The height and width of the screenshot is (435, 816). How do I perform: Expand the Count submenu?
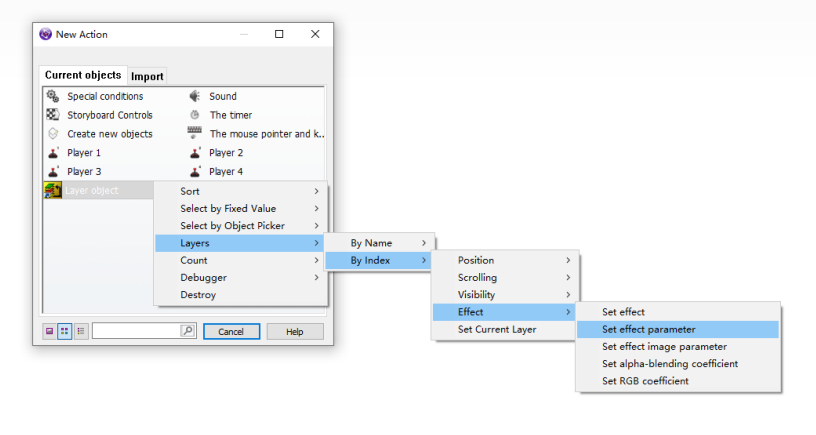[x=241, y=260]
